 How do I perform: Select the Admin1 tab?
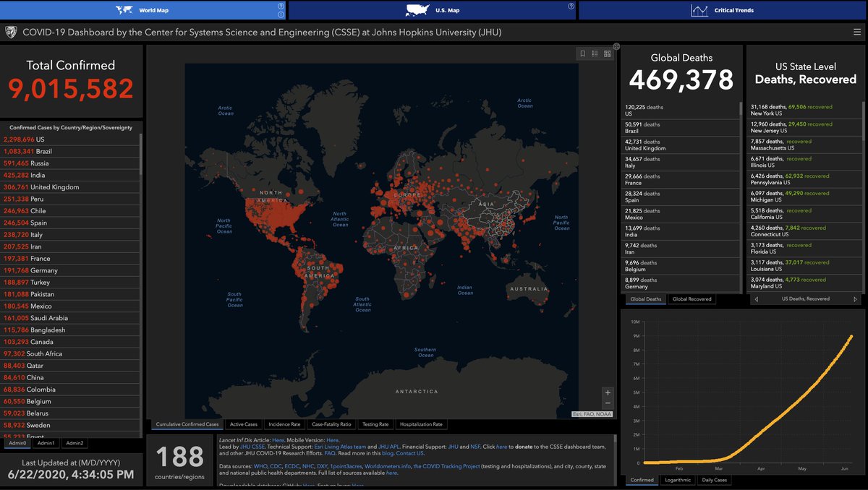(46, 443)
